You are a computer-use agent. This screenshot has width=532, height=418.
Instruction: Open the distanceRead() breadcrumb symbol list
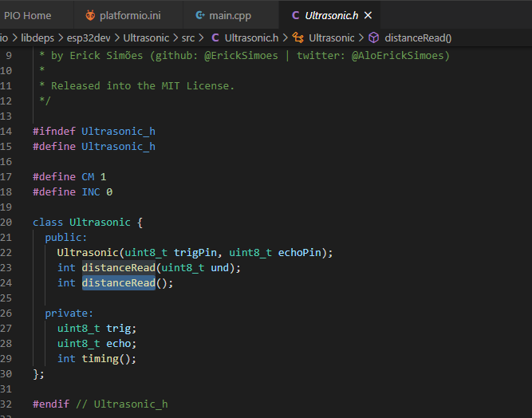(x=418, y=37)
